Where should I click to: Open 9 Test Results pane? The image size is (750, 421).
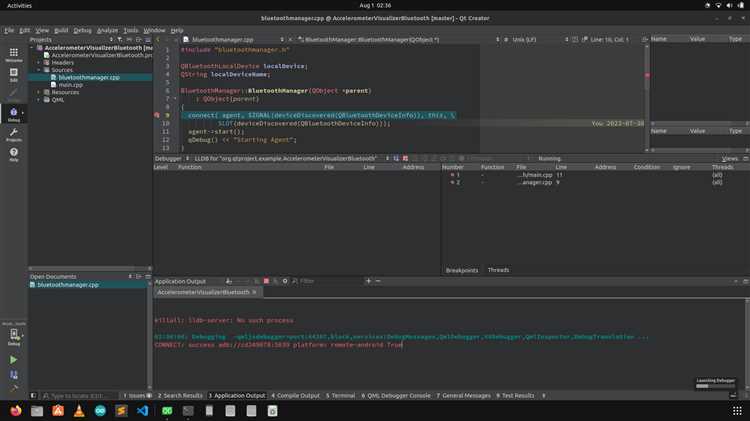click(x=515, y=396)
